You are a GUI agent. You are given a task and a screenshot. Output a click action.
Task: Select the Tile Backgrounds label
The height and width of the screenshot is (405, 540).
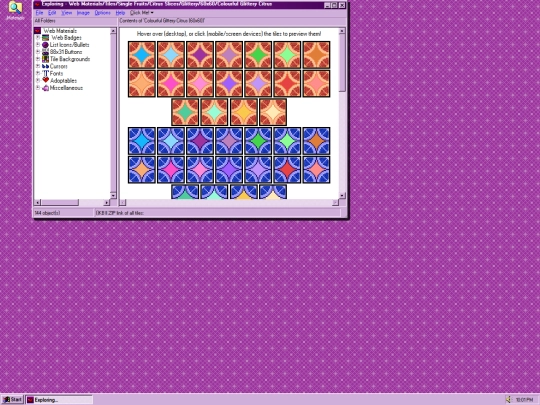click(x=70, y=59)
